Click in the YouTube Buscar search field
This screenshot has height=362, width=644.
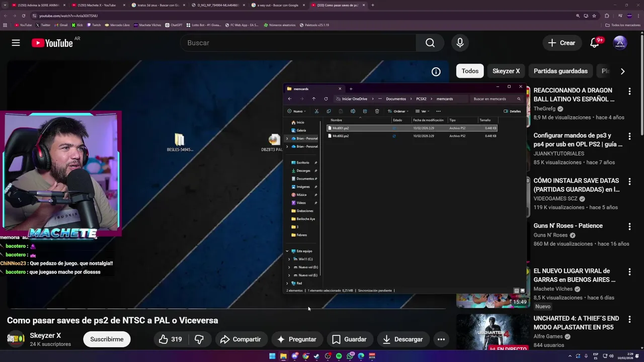tap(298, 43)
